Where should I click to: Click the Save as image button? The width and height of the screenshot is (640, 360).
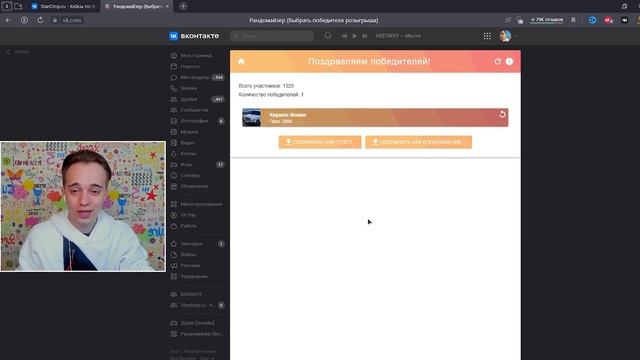pyautogui.click(x=418, y=142)
